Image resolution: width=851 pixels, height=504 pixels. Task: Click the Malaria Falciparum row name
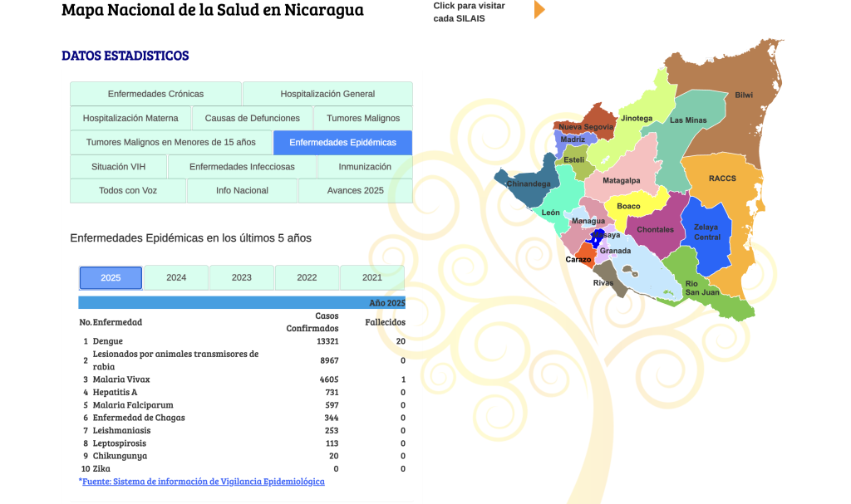click(133, 405)
